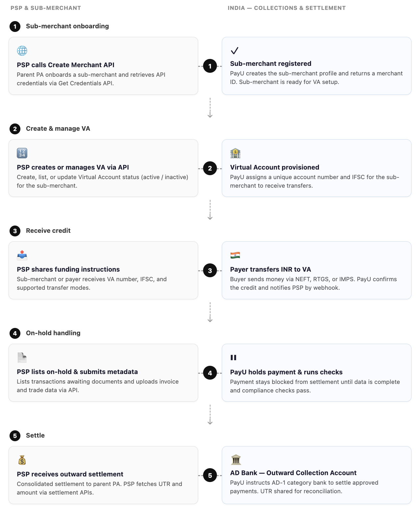Click the globe icon in Create Merchant card
The image size is (420, 511).
click(22, 51)
